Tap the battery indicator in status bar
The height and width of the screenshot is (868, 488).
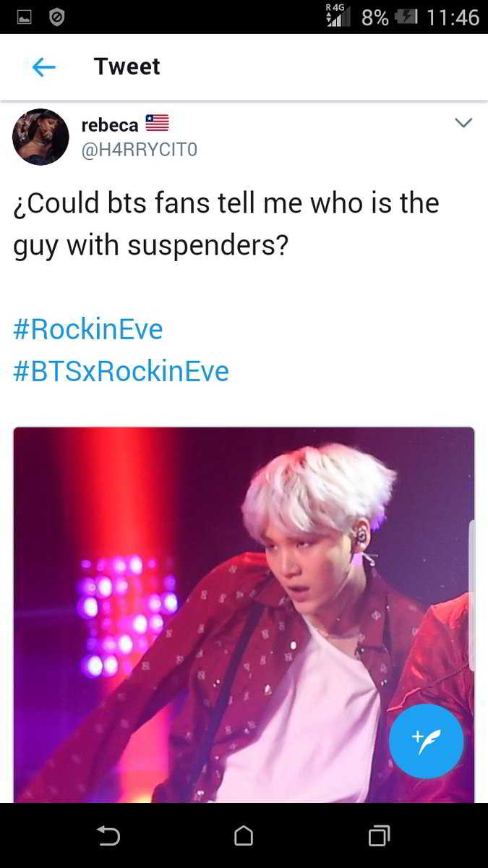click(x=406, y=17)
